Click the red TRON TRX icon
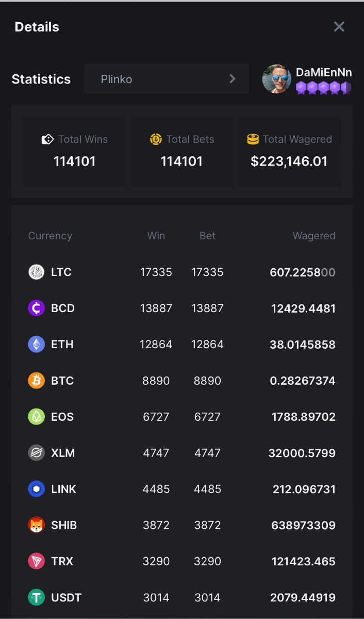 point(36,561)
